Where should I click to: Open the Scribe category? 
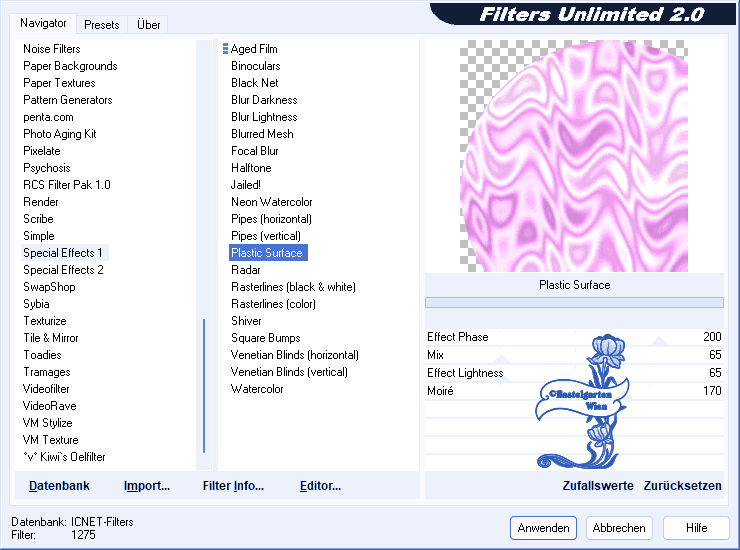(x=38, y=219)
